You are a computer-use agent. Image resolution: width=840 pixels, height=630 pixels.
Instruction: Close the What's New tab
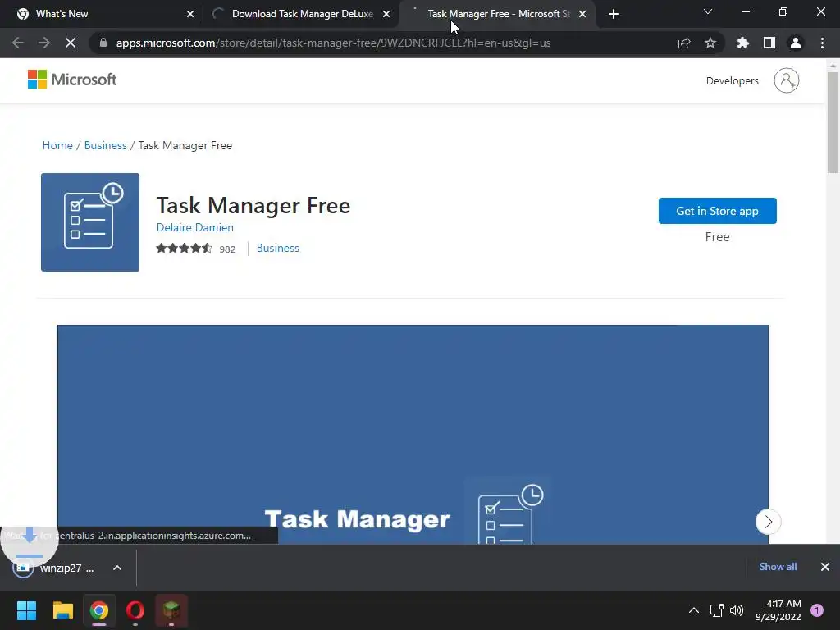[190, 14]
